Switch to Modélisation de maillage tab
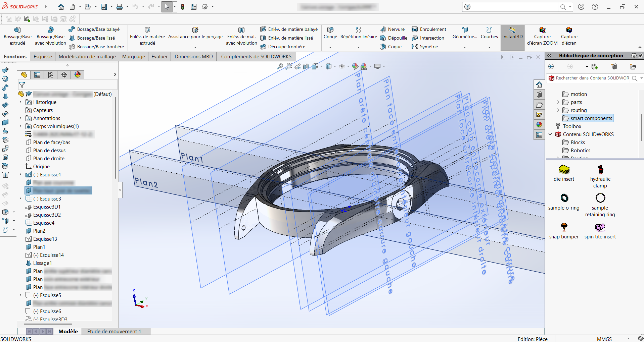 point(87,57)
